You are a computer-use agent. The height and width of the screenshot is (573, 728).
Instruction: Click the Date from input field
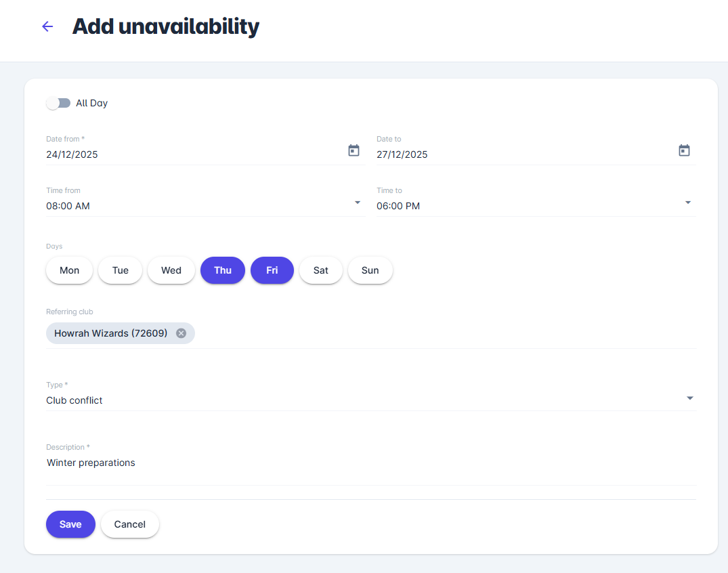pos(190,154)
